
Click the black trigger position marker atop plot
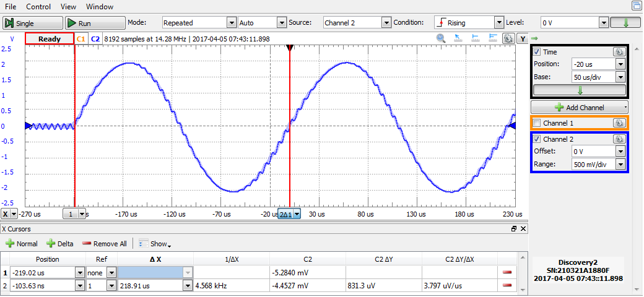[290, 48]
